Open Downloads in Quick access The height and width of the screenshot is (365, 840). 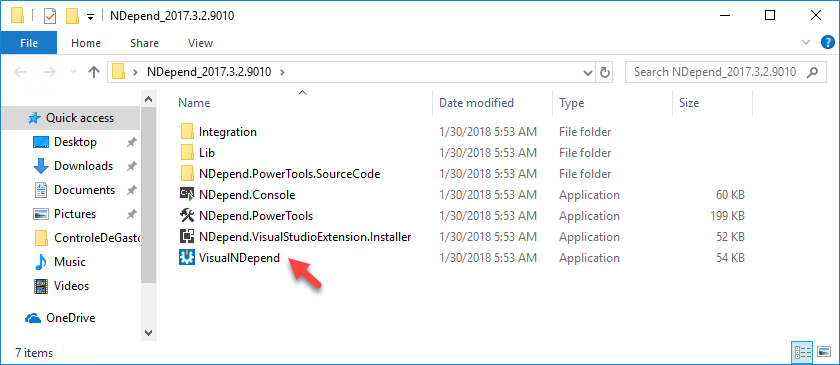coord(84,166)
